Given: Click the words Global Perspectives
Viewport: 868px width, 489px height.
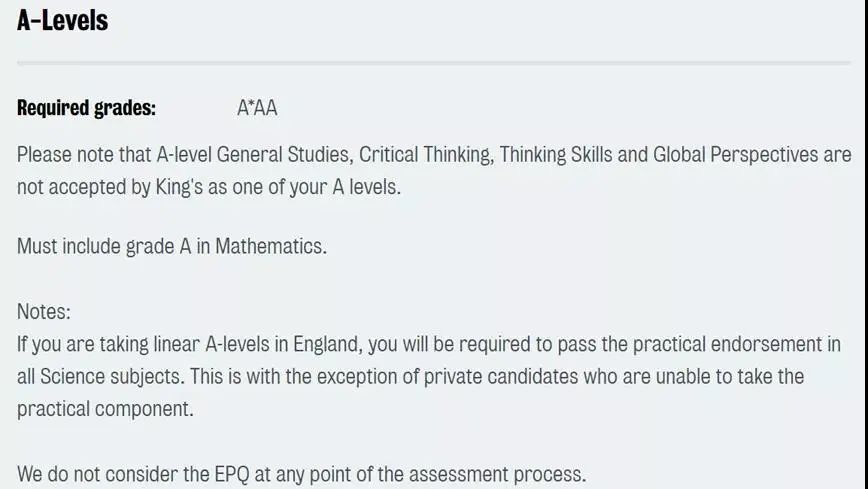Looking at the screenshot, I should tap(735, 155).
